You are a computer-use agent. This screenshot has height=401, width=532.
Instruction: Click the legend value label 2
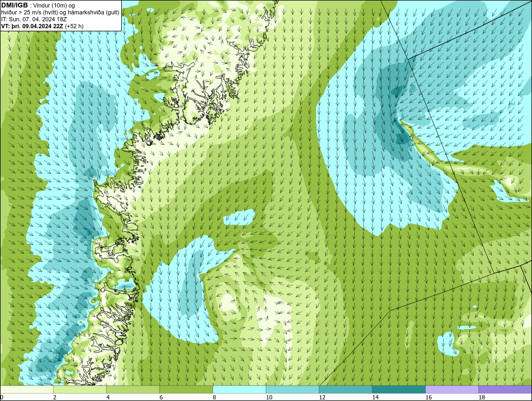[55, 397]
